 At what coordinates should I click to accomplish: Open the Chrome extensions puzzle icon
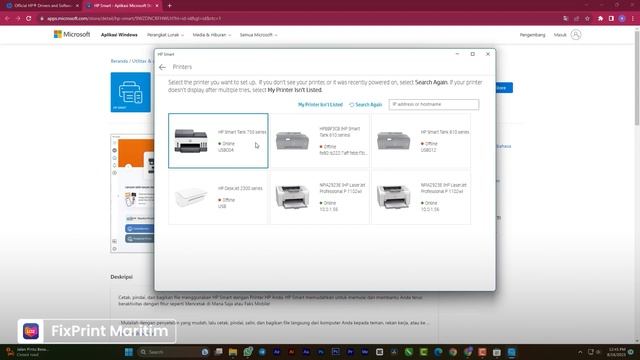(600, 18)
